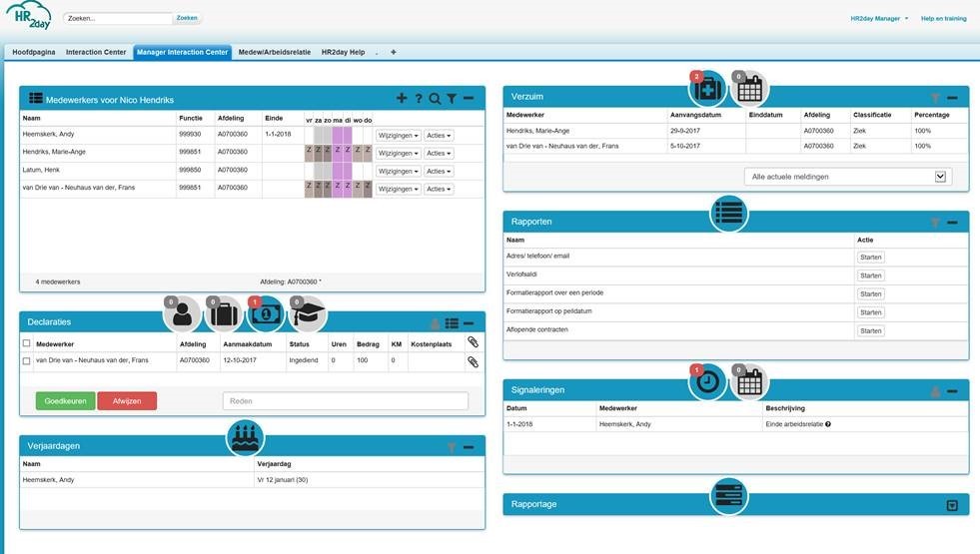Viewport: 980px width, 554px height.
Task: Click the Reden text input field
Action: click(345, 401)
